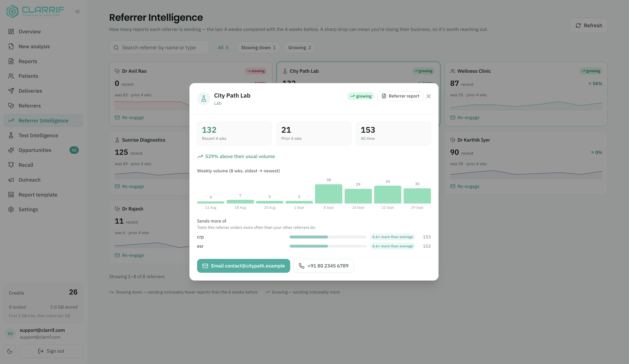Click the growing badge in the dialog
629x364 pixels.
pos(361,96)
